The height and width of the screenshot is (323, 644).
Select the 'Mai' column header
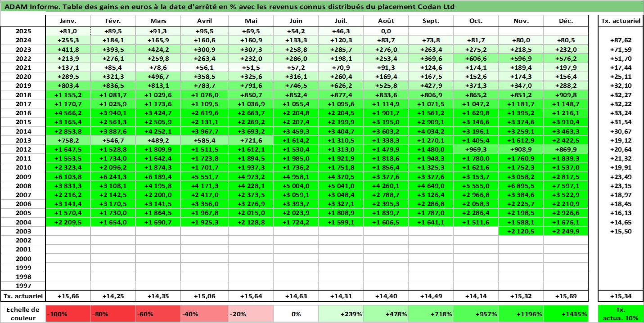click(x=251, y=21)
